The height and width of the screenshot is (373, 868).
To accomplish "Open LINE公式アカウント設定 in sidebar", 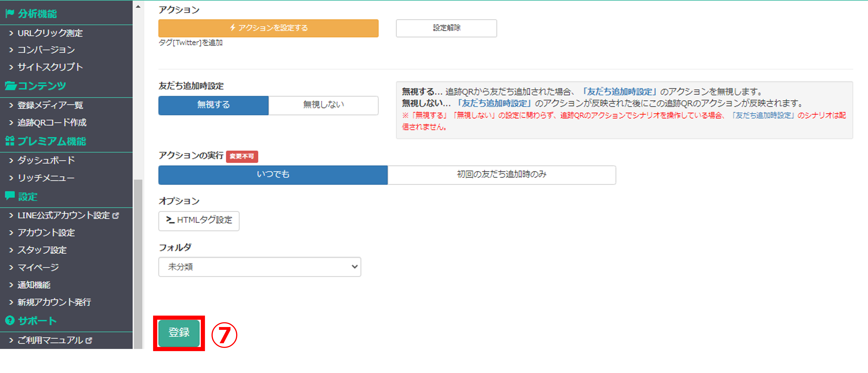I will (x=64, y=215).
